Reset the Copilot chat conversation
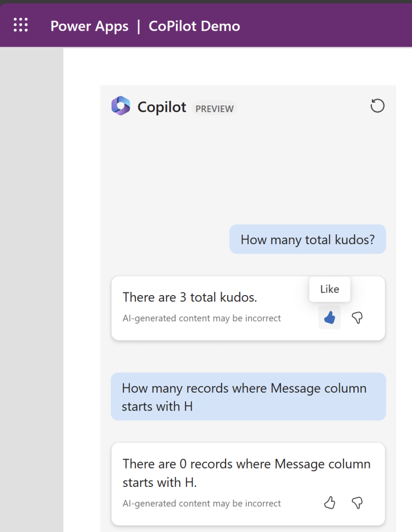The image size is (412, 532). coord(377,106)
